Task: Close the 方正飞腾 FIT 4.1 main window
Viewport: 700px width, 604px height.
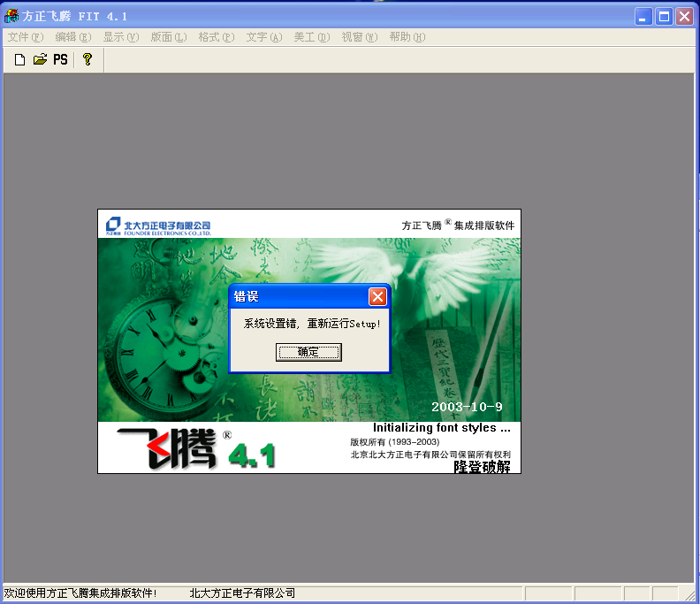Action: (684, 17)
